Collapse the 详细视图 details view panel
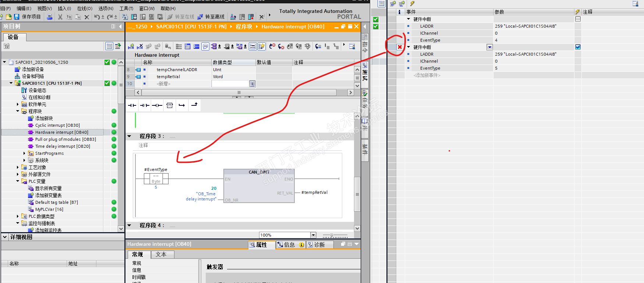644x283 pixels. pyautogui.click(x=5, y=237)
